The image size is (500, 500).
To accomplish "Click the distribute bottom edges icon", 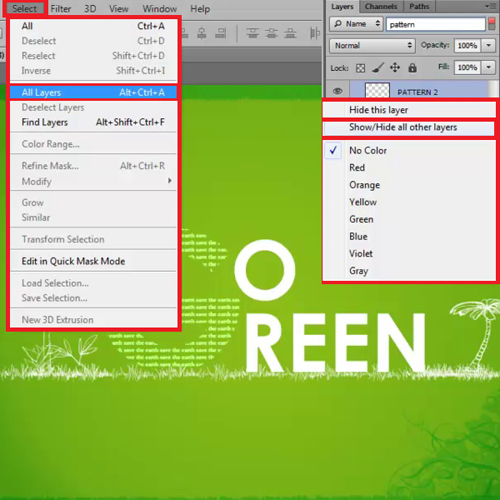I will (290, 33).
